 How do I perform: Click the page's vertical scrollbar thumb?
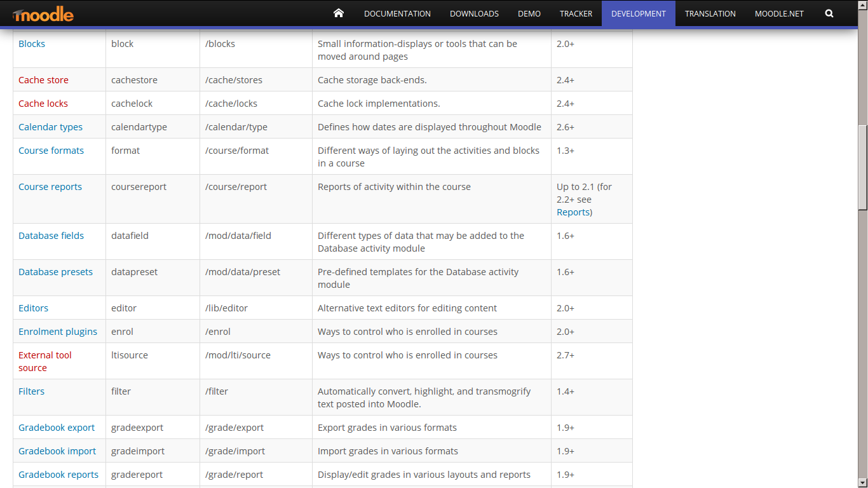863,167
